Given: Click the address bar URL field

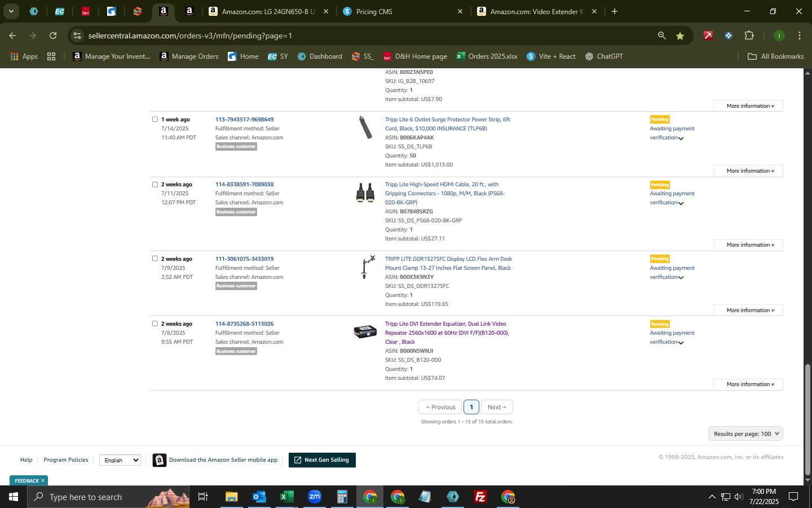Looking at the screenshot, I should (361, 36).
